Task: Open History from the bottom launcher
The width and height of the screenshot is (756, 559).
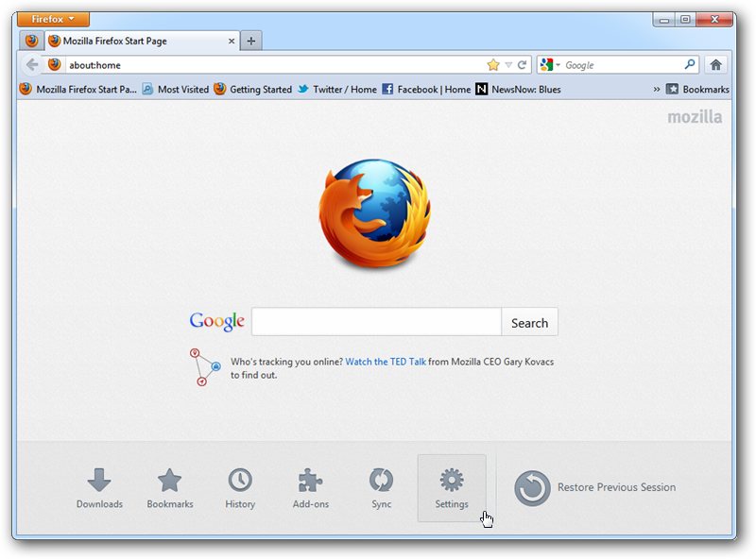Action: pos(240,488)
